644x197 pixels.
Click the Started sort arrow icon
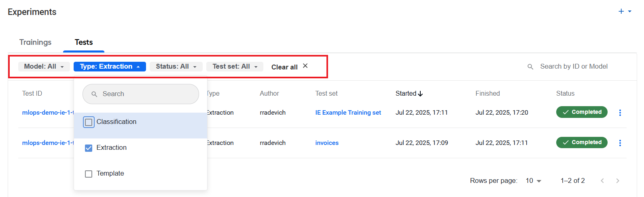pos(420,94)
